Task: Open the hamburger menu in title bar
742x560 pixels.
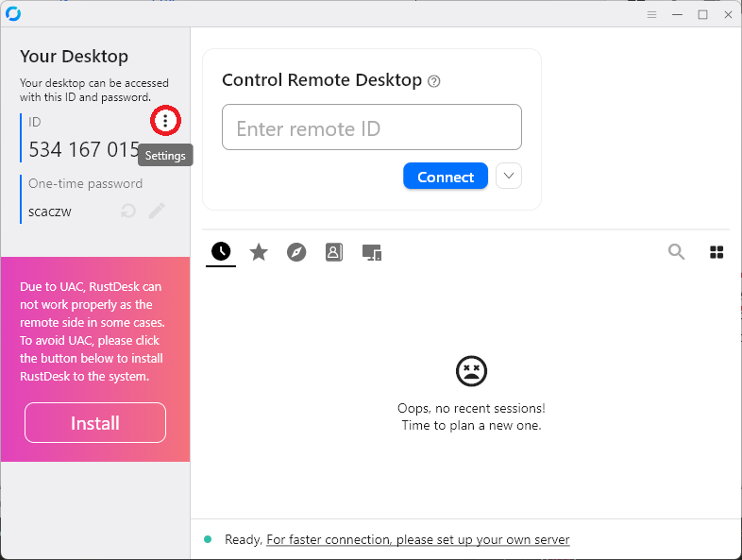Action: pyautogui.click(x=651, y=14)
